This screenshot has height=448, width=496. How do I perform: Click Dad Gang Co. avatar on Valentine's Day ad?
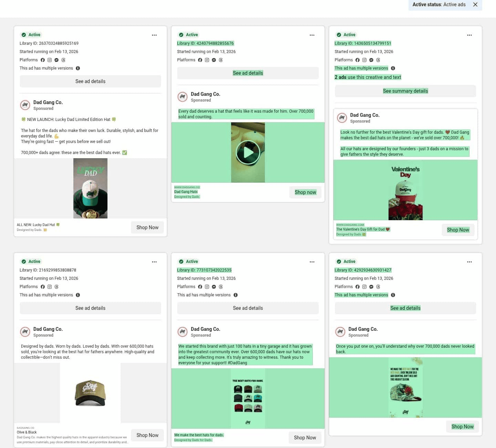pyautogui.click(x=342, y=118)
